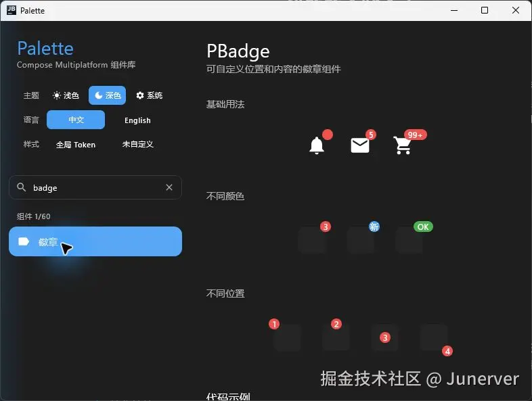
Task: Click the position badge numbered 2
Action: (336, 324)
